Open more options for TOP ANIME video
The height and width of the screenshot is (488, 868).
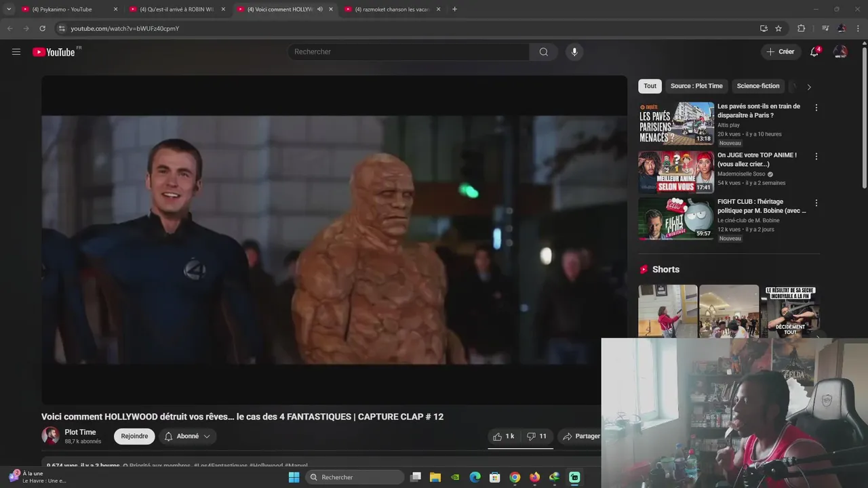[x=816, y=157]
